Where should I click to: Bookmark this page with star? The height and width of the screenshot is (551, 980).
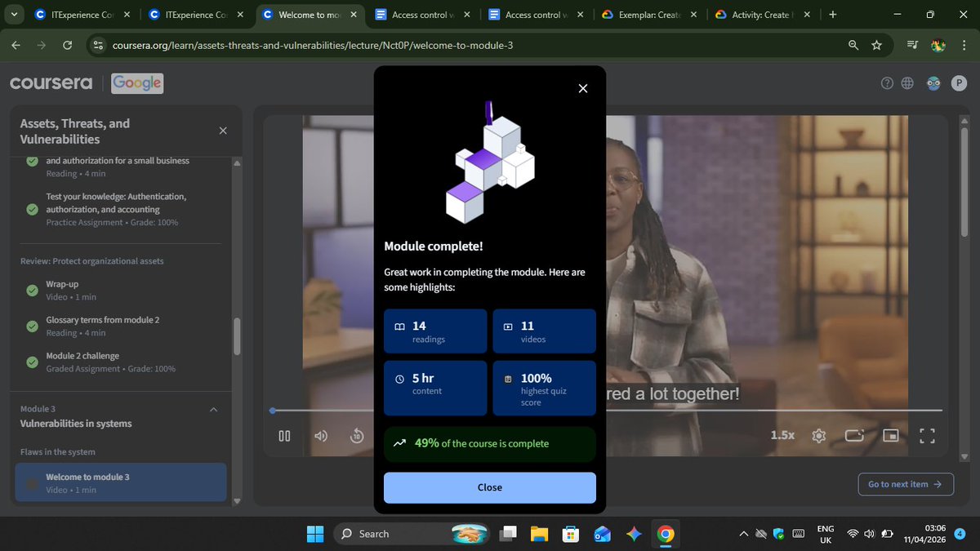876,46
